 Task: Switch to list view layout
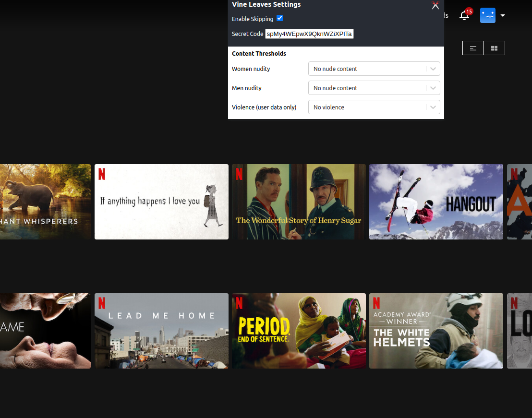(x=473, y=48)
